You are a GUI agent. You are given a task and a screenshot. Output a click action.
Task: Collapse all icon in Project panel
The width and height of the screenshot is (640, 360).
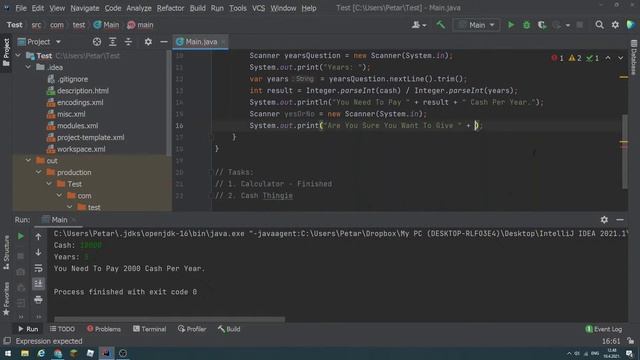click(128, 42)
